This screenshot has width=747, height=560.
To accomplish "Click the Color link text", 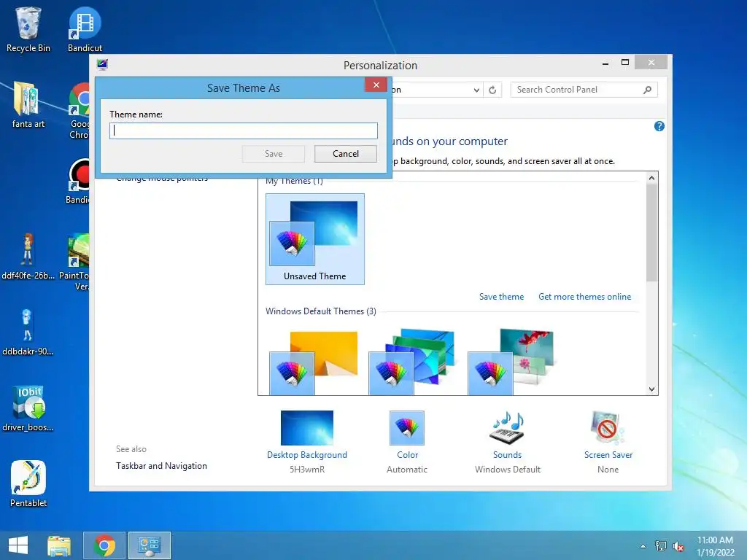I will click(407, 455).
